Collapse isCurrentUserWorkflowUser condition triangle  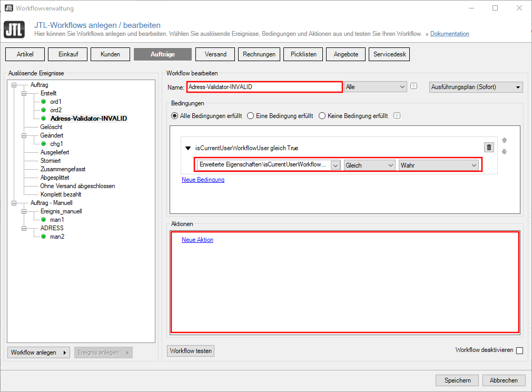188,148
